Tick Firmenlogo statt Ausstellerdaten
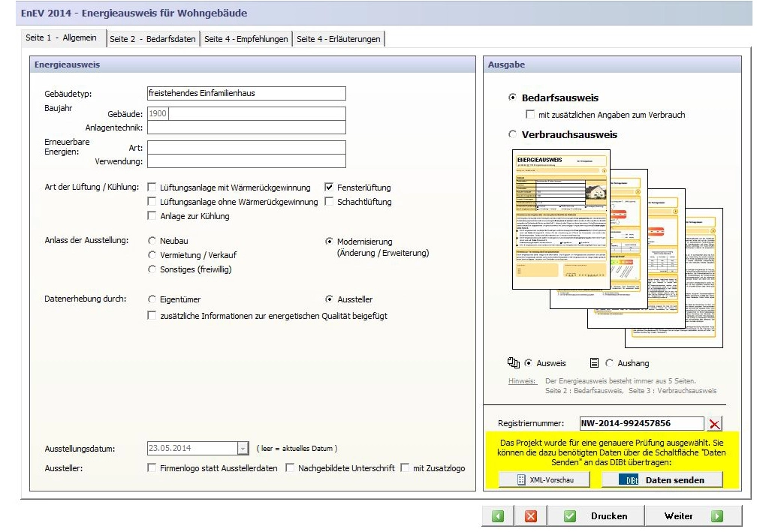The width and height of the screenshot is (769, 532). click(x=152, y=468)
